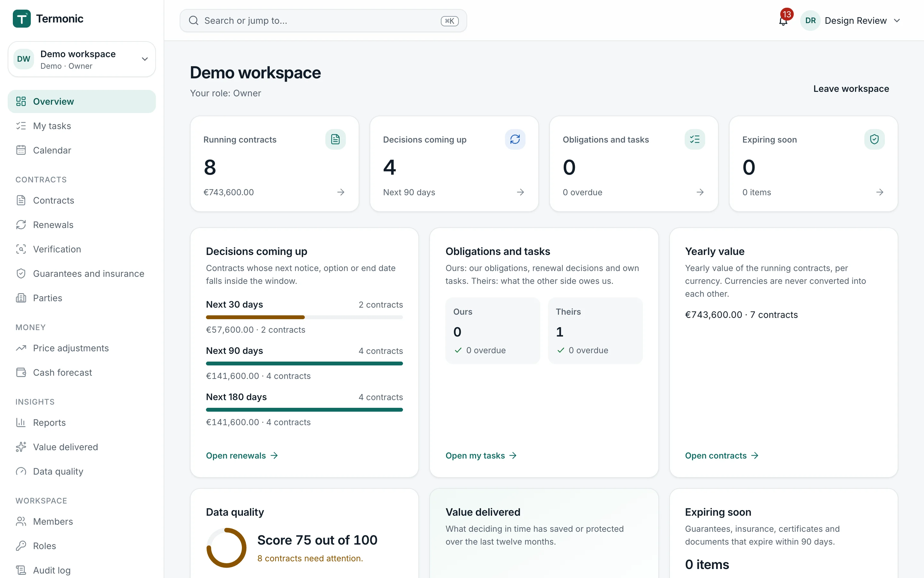Click the arrow beside 0 items
This screenshot has height=578, width=924.
(x=880, y=192)
